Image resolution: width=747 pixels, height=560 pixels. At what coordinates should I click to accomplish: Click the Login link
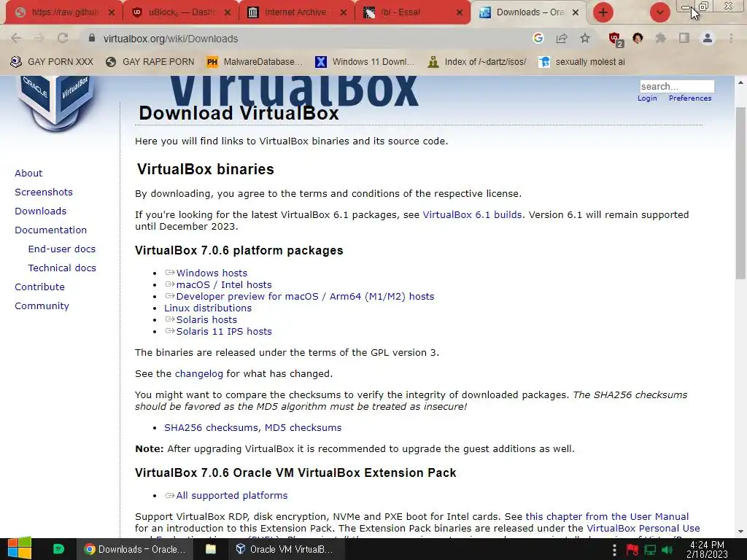(647, 98)
